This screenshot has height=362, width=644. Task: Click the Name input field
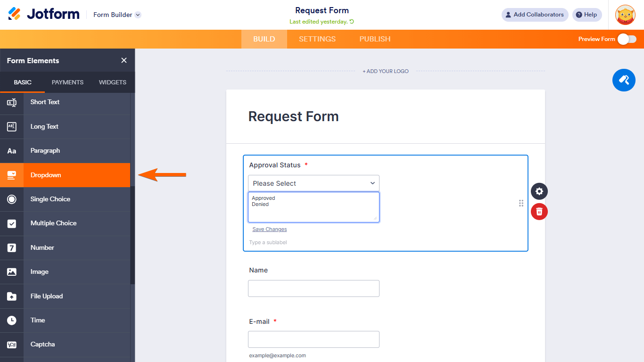pos(314,288)
